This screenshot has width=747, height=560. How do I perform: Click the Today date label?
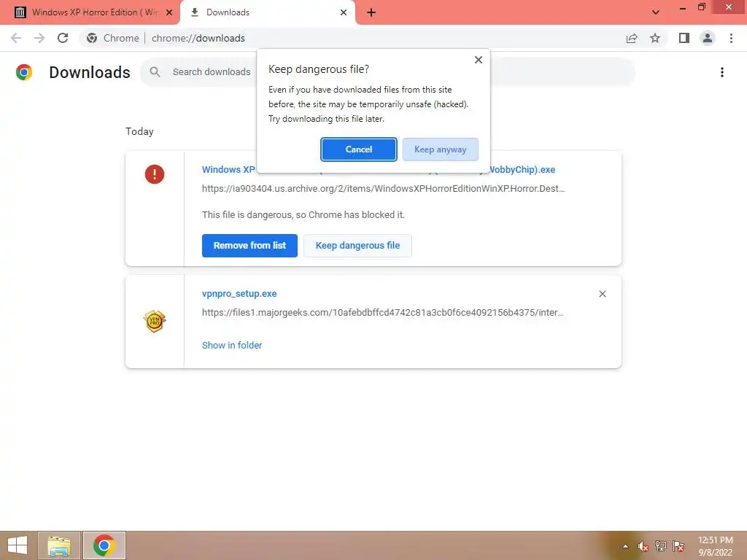tap(139, 131)
